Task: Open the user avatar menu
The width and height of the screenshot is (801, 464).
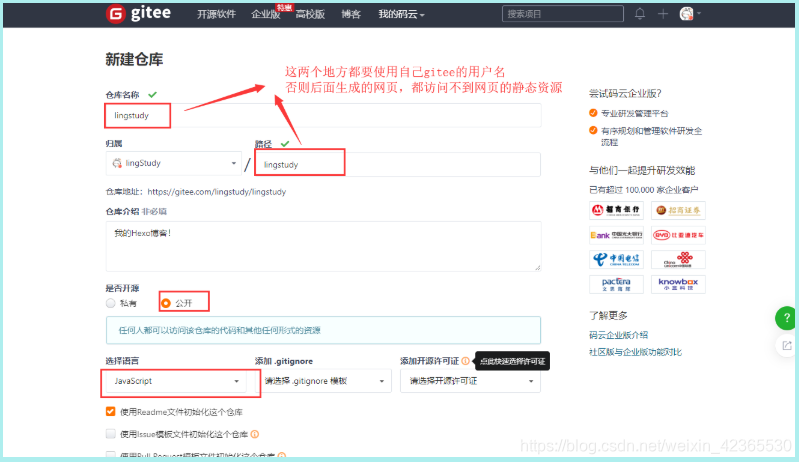Action: point(688,14)
